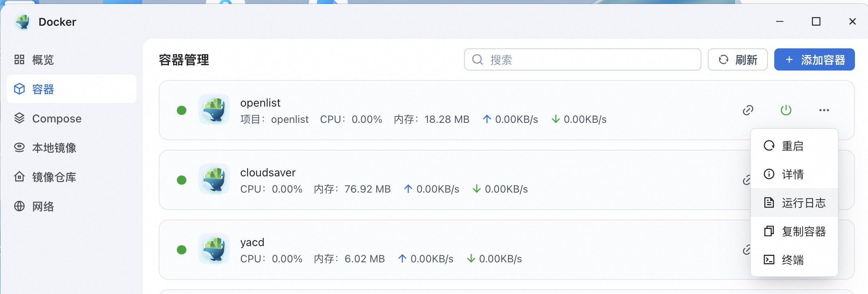868x294 pixels.
Task: Toggle power button for openlist container
Action: pos(786,110)
